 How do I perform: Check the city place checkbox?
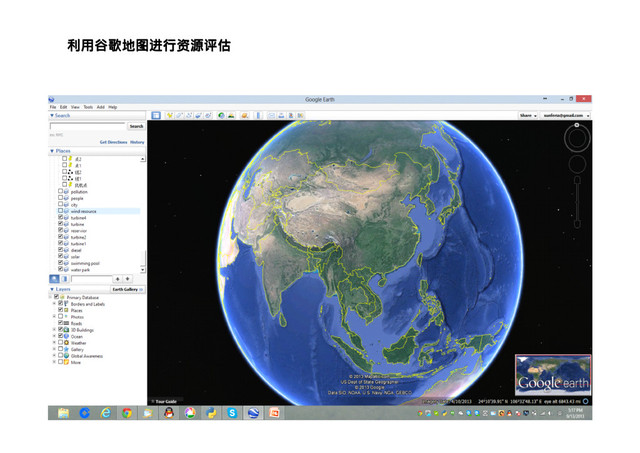coord(60,204)
